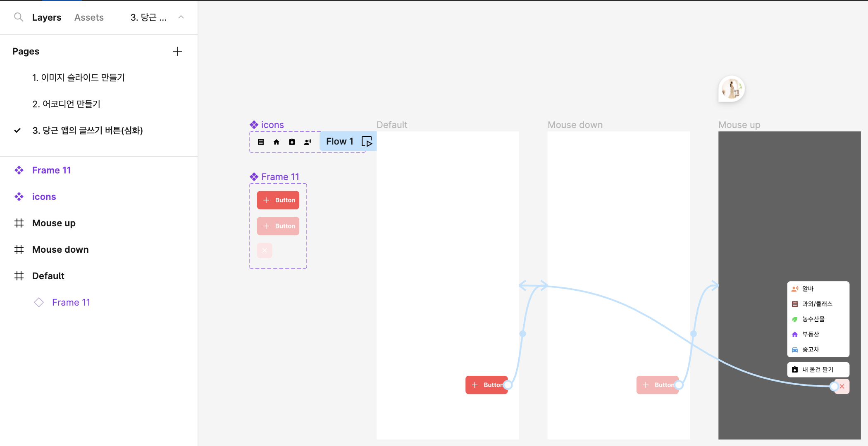Click the search icon in Layers panel
This screenshot has width=868, height=446.
(x=18, y=17)
